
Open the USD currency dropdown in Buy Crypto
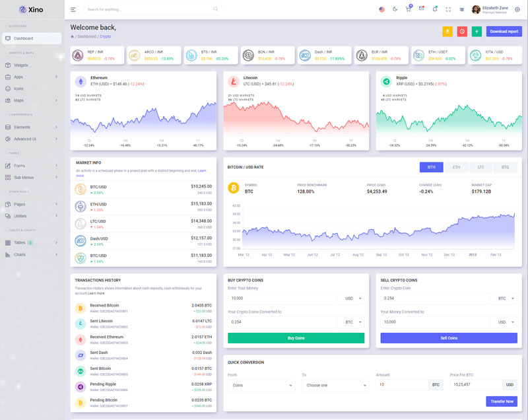point(352,298)
